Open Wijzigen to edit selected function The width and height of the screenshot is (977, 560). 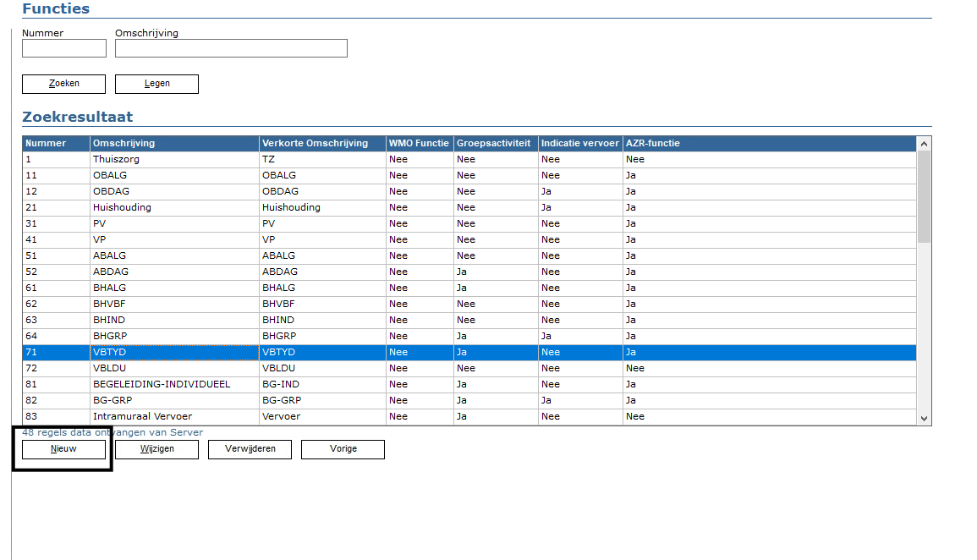156,449
